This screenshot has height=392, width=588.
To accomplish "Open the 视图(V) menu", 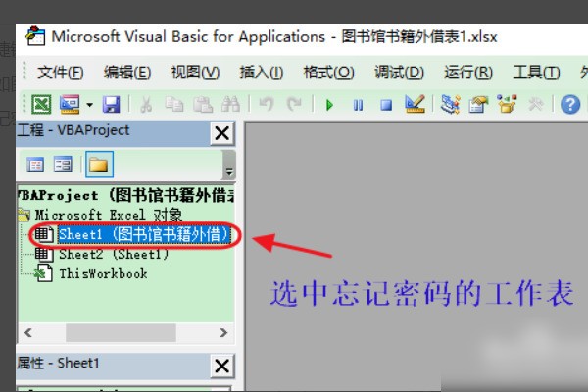I will [195, 72].
